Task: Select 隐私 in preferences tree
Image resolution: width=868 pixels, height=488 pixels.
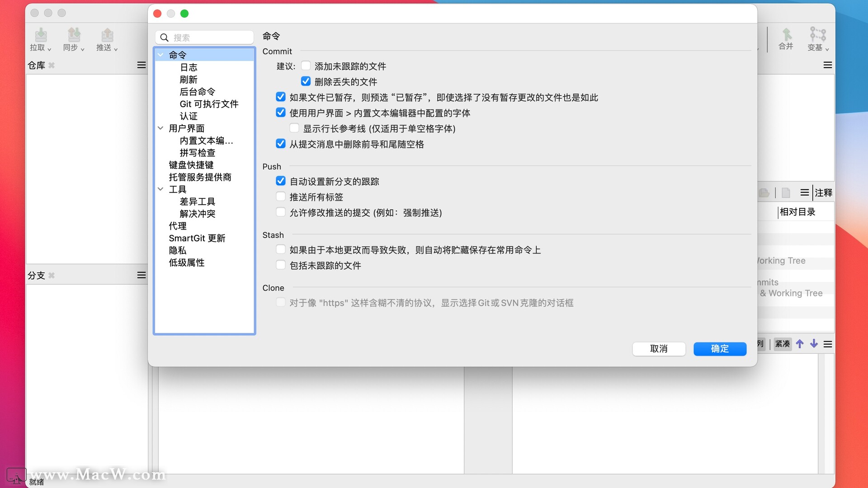Action: click(x=178, y=250)
